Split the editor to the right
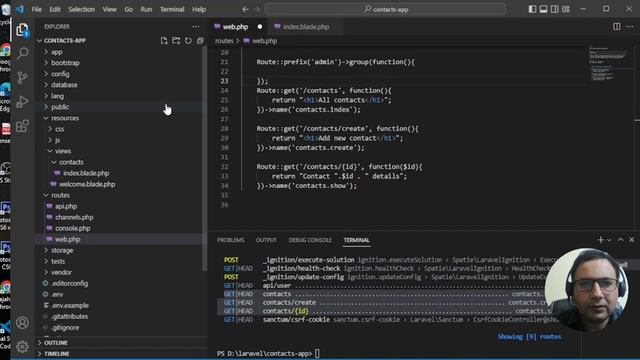Viewport: 640px width, 360px height. (x=617, y=27)
